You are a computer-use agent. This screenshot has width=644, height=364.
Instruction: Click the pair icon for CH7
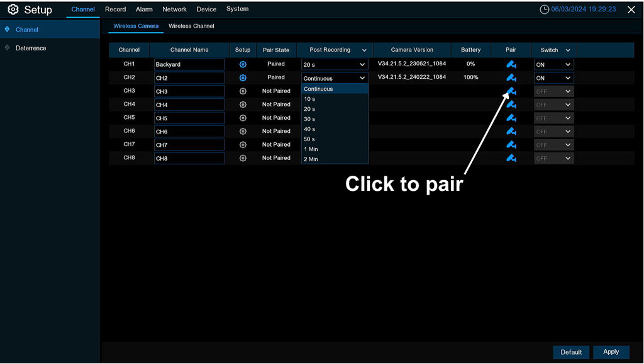pyautogui.click(x=511, y=145)
